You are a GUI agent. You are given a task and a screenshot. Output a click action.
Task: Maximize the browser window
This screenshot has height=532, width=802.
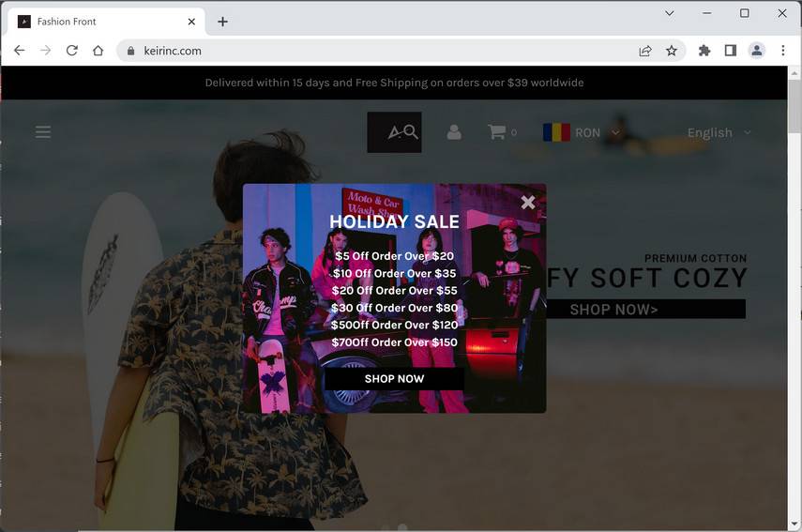[745, 13]
